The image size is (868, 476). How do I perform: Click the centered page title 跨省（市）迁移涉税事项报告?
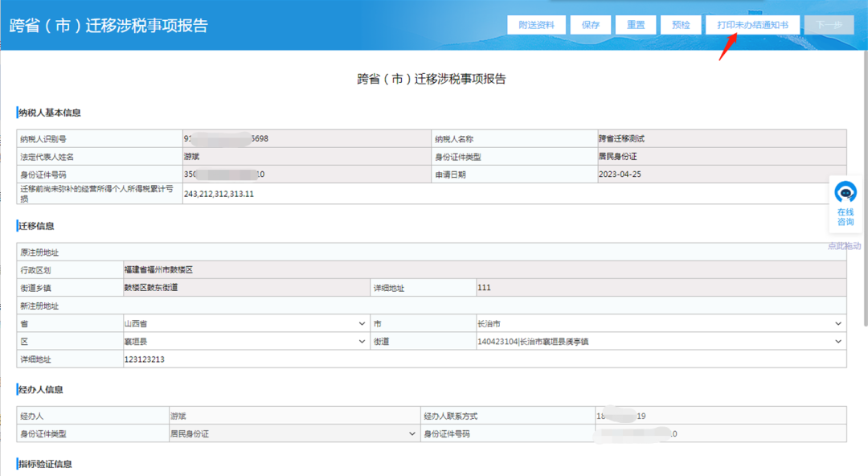(432, 79)
